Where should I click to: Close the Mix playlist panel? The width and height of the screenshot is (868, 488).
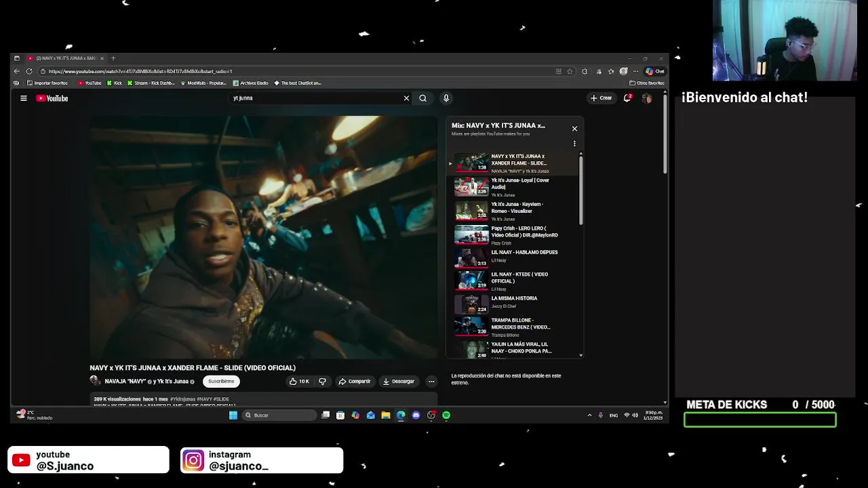(574, 129)
